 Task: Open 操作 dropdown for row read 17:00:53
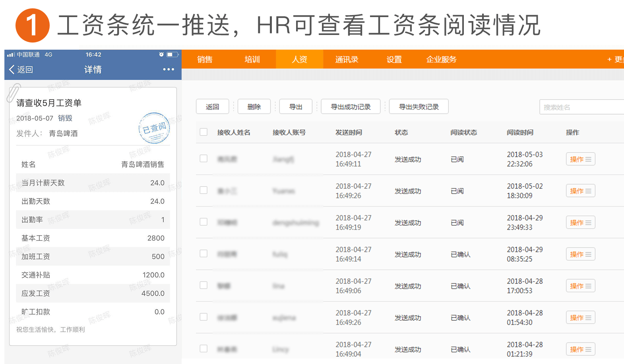(580, 286)
